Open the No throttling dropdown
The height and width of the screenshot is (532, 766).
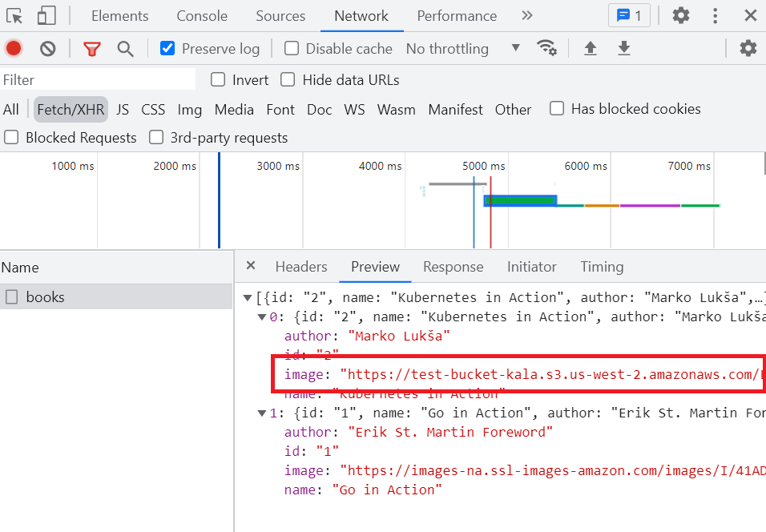click(462, 49)
